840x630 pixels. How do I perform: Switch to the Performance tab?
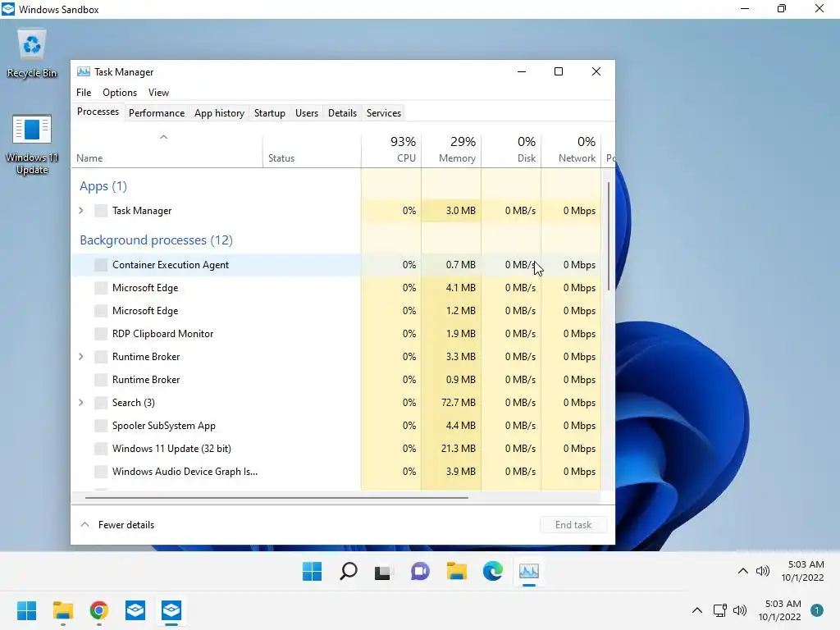point(157,113)
